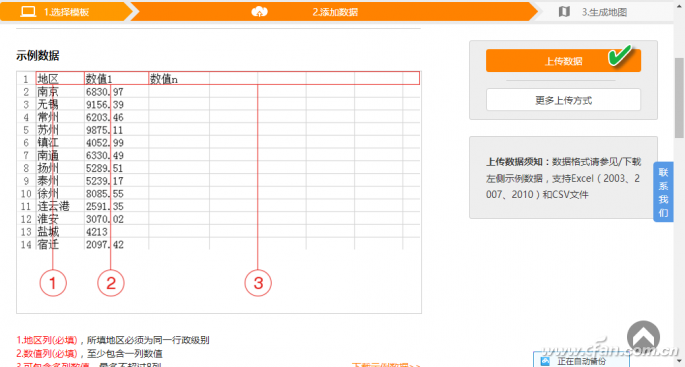
Task: Click the value 2097.42
Action: coord(105,244)
